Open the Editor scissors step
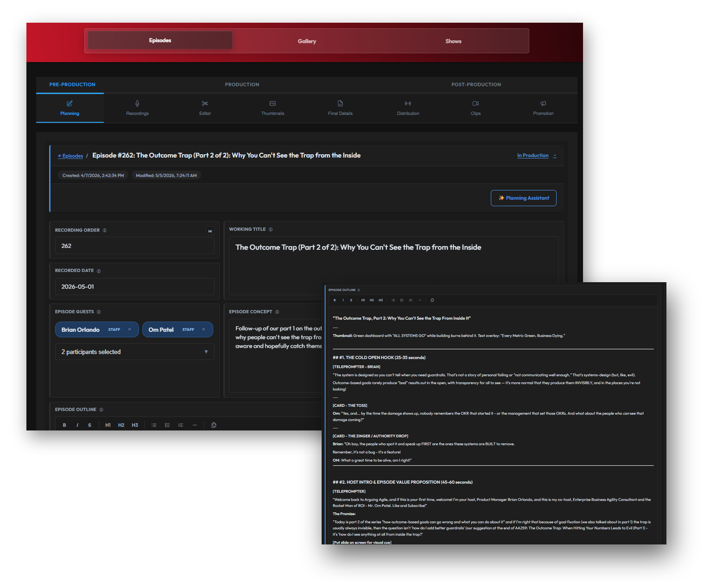Viewport: 710px width, 588px height. click(205, 108)
